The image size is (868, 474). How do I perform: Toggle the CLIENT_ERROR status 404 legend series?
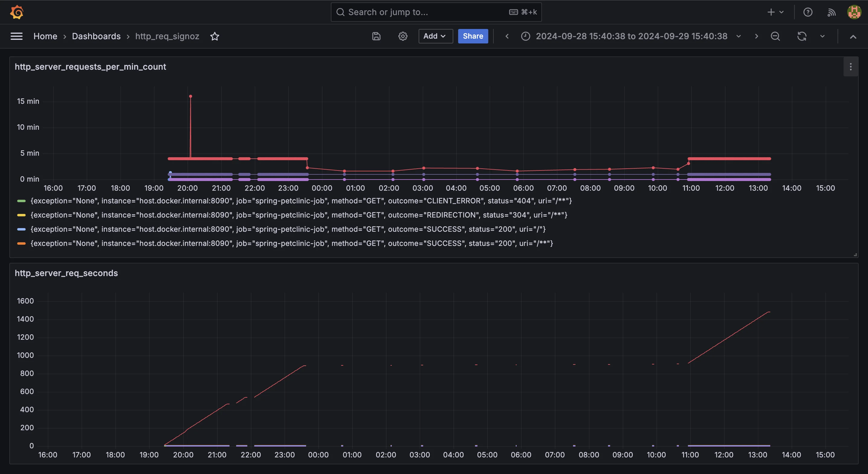[x=301, y=201]
